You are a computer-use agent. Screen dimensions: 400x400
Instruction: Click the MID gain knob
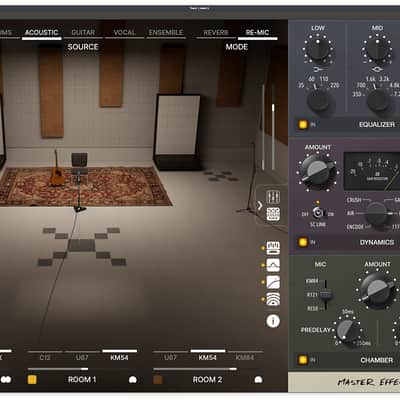point(377,50)
